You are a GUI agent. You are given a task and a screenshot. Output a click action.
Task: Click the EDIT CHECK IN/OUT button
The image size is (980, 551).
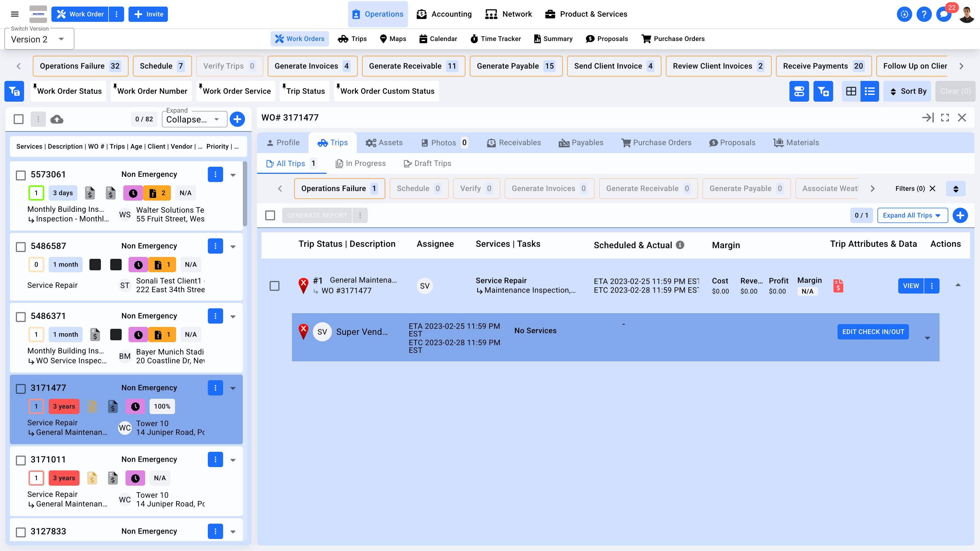pos(873,332)
